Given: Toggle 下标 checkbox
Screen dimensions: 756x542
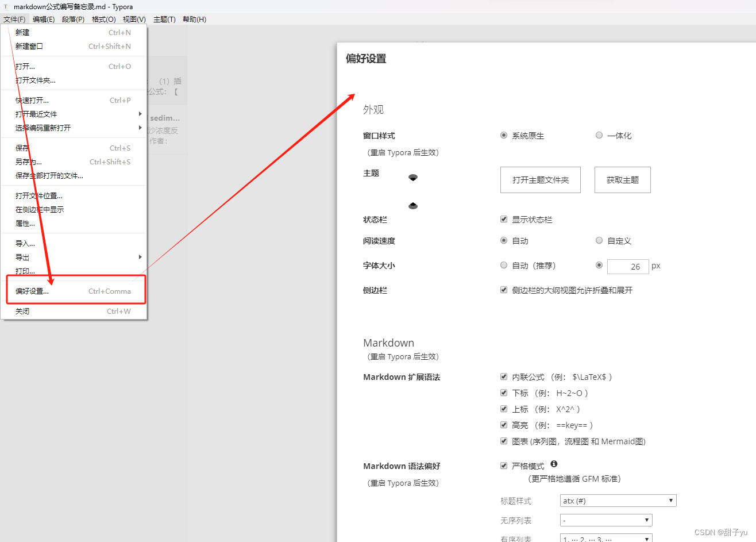Looking at the screenshot, I should tap(504, 393).
